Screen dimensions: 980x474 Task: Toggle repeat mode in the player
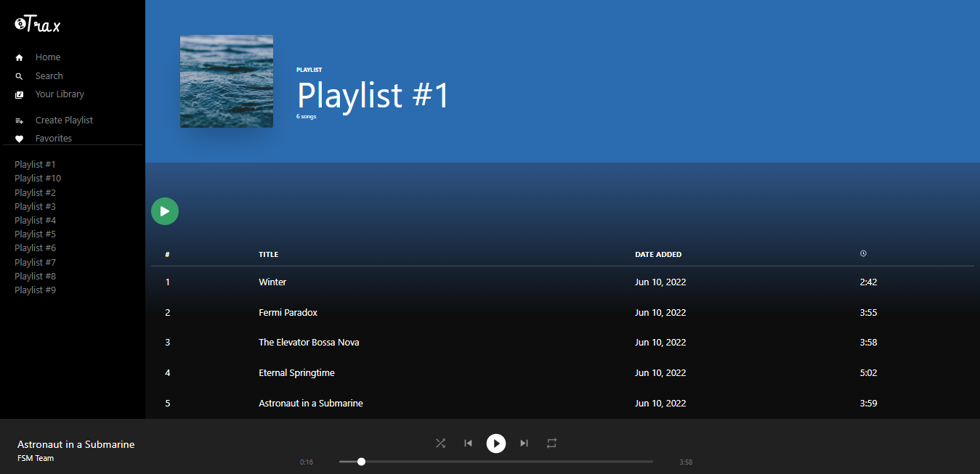click(551, 443)
